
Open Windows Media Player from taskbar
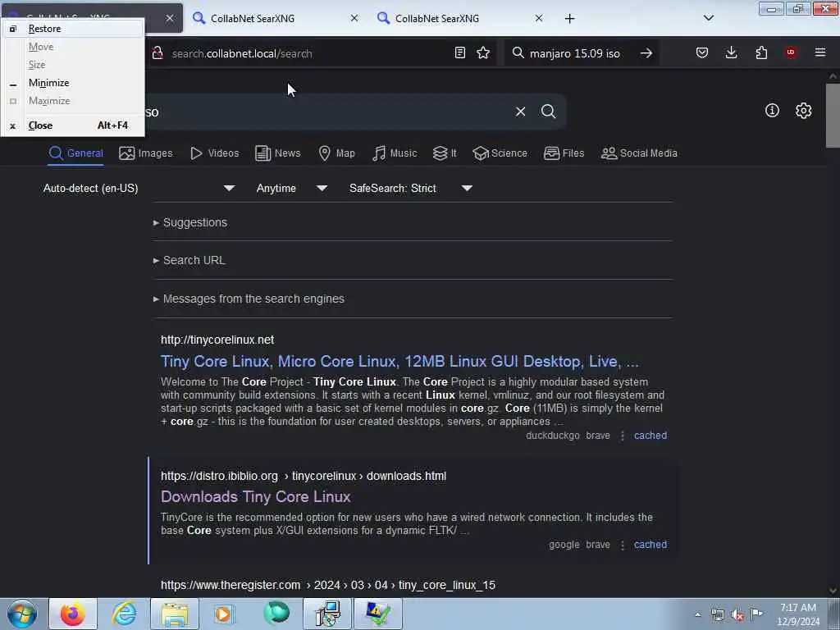pyautogui.click(x=225, y=614)
